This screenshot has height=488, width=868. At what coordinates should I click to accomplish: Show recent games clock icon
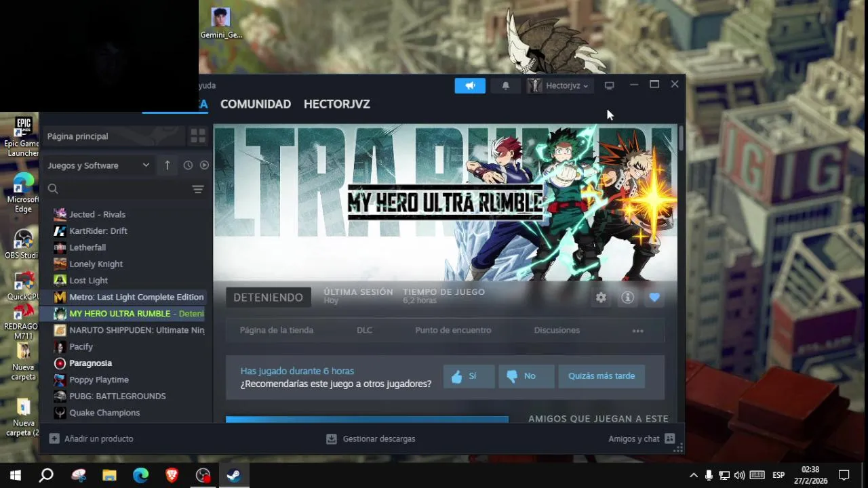click(x=188, y=165)
